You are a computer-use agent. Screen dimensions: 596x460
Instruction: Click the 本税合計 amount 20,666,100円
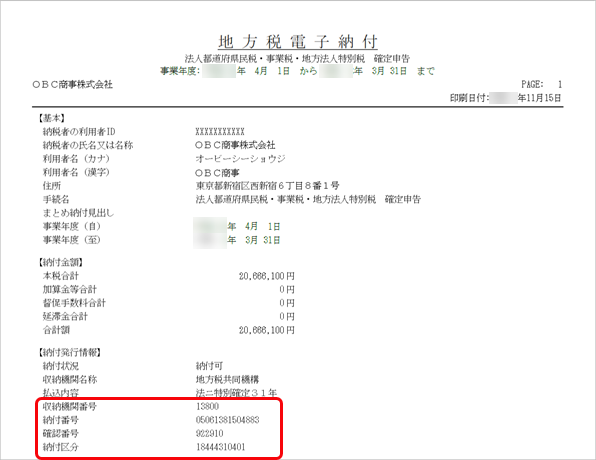point(266,276)
